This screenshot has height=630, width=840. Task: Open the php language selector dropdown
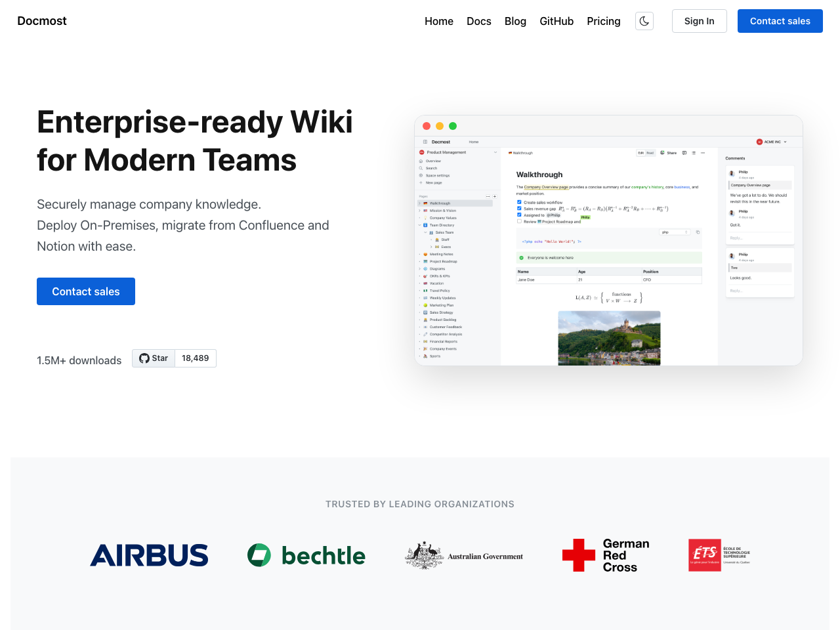(x=675, y=232)
